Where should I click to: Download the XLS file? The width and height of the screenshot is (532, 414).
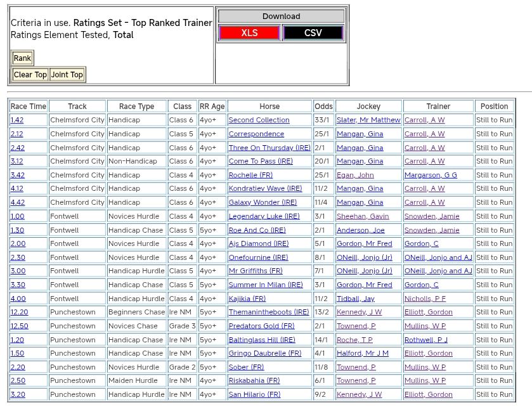point(249,33)
